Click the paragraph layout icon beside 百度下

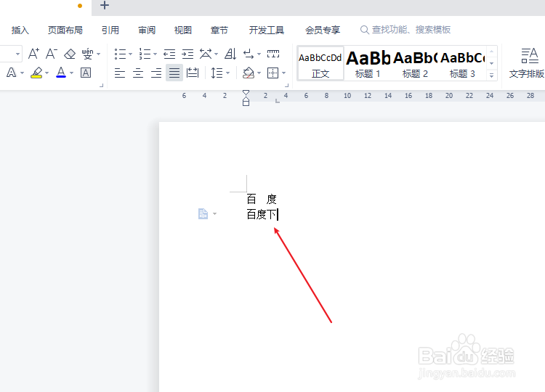[203, 213]
